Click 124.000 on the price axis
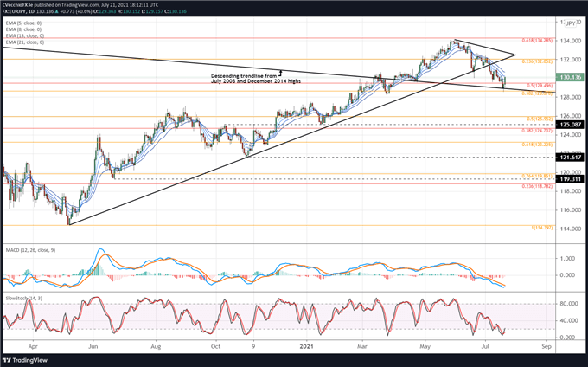 (571, 135)
